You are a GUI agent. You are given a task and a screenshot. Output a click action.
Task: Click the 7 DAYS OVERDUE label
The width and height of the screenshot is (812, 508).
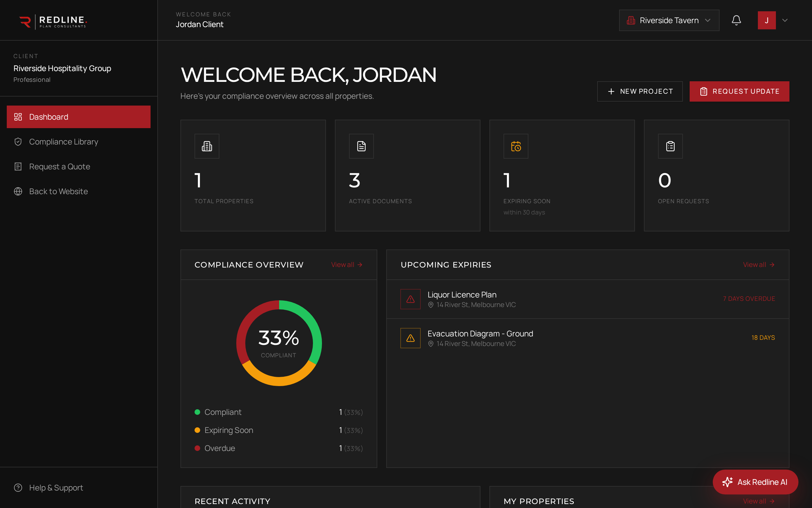749,299
